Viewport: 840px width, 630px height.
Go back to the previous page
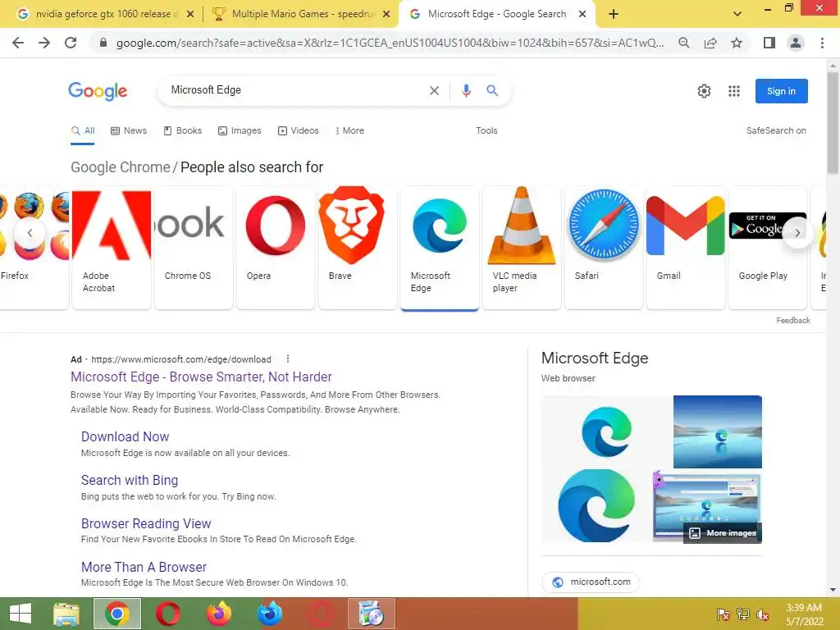[x=18, y=43]
